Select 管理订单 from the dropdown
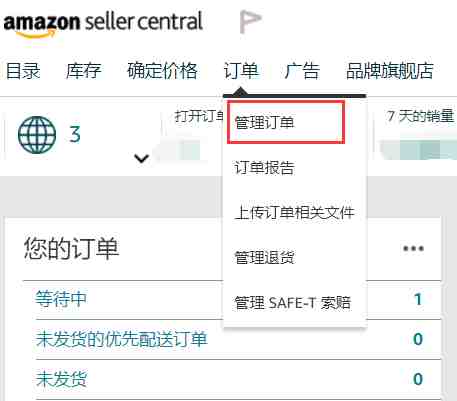The height and width of the screenshot is (401, 457). 286,122
